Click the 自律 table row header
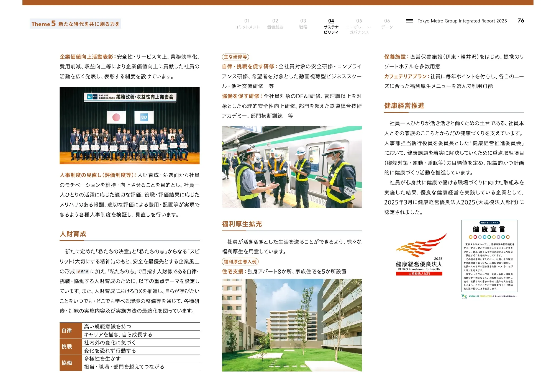This screenshot has height=392, width=554. 71,330
